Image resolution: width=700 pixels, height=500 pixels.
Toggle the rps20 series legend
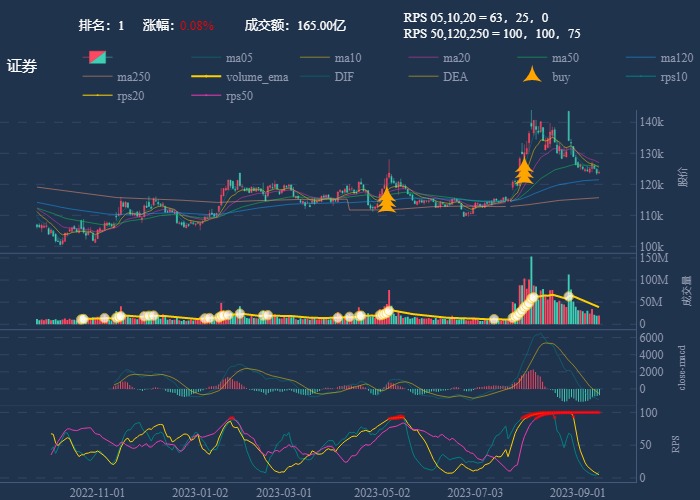(96, 96)
